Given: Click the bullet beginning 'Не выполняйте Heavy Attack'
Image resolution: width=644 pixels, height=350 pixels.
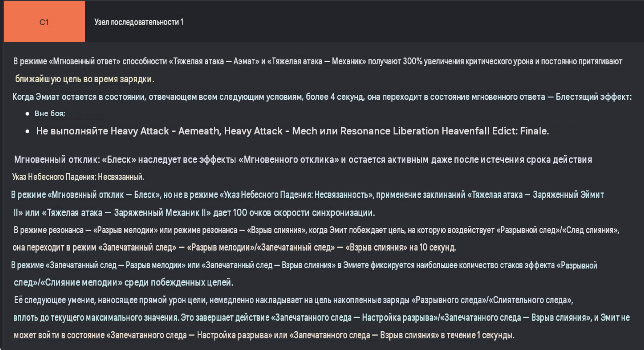Looking at the screenshot, I should point(292,131).
